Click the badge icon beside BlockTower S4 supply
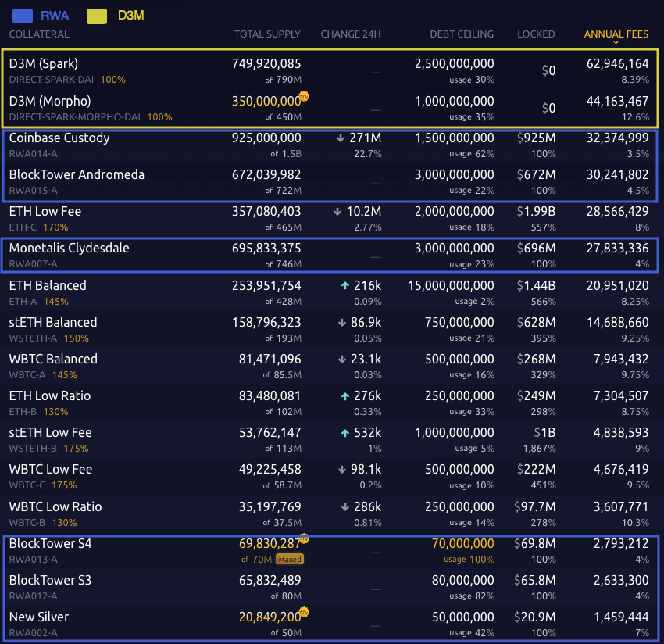Image resolution: width=664 pixels, height=644 pixels. coord(305,538)
